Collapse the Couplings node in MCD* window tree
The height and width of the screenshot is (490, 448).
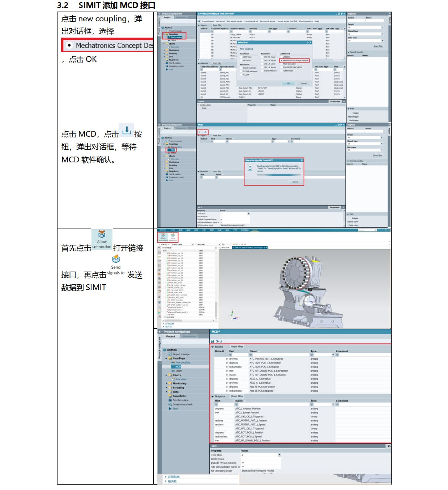166,358
